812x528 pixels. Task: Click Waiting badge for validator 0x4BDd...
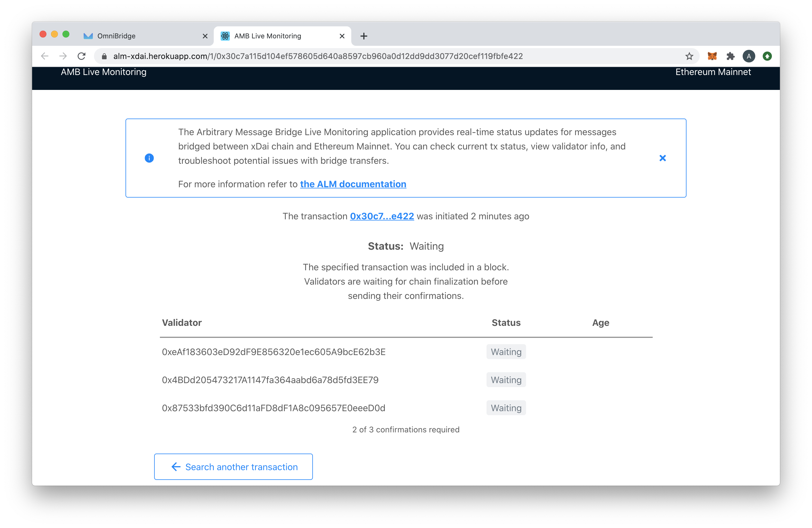[x=506, y=380]
